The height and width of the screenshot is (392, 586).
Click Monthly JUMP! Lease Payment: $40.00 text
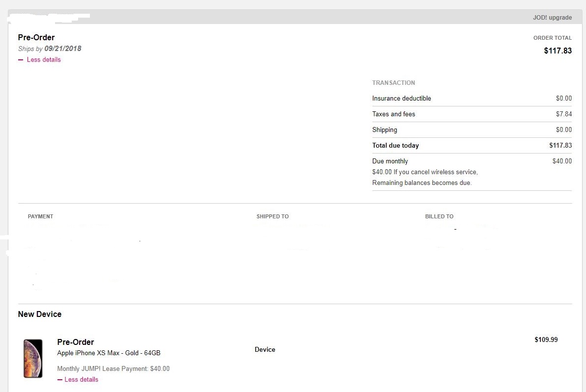coord(113,368)
